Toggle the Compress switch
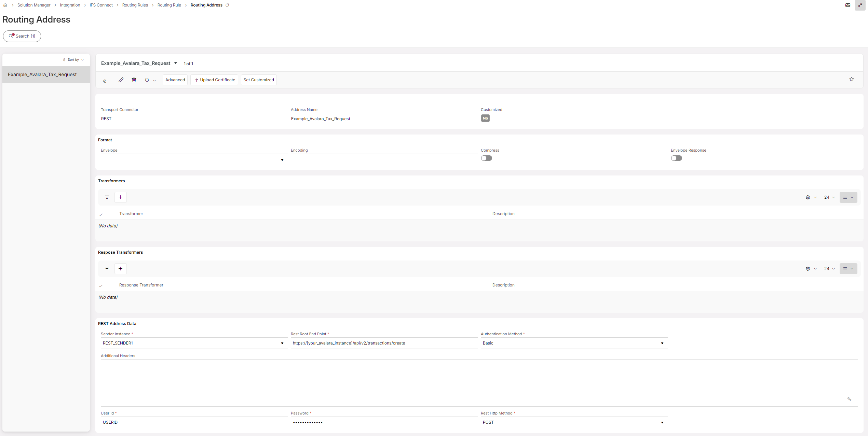Image resolution: width=868 pixels, height=436 pixels. (x=487, y=158)
